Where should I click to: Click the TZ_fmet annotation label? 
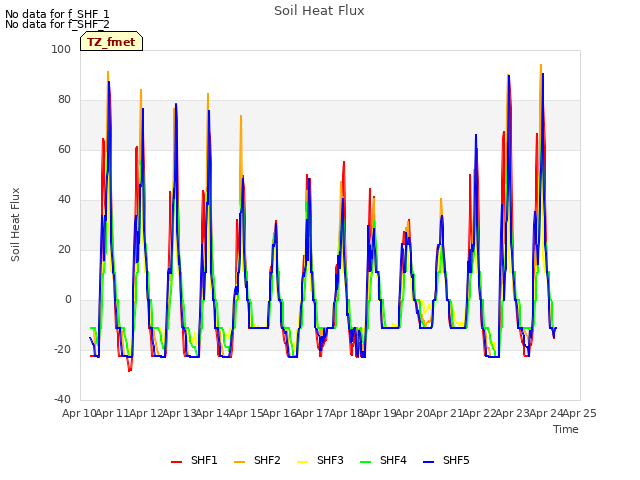(111, 42)
